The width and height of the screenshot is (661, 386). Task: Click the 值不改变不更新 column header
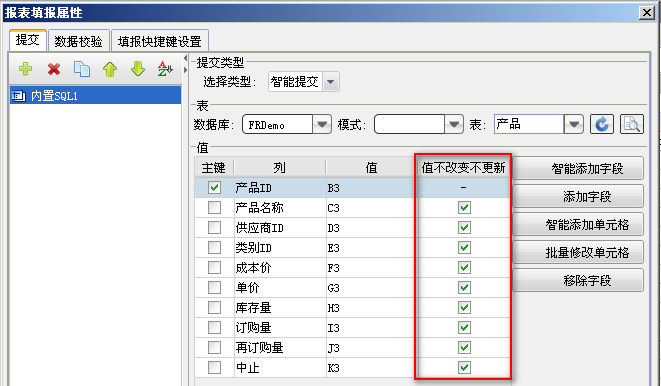[x=463, y=168]
